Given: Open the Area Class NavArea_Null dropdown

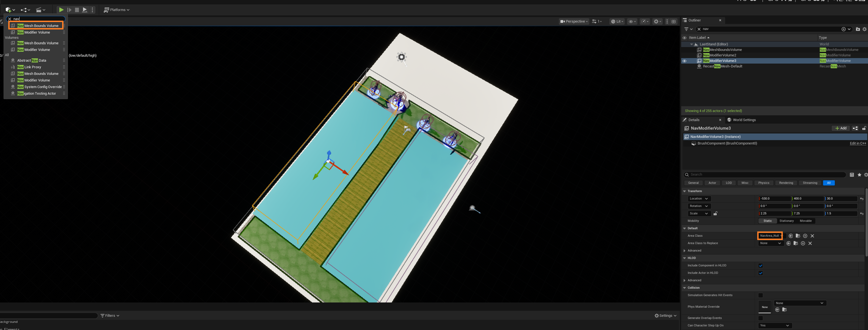Looking at the screenshot, I should click(x=770, y=236).
